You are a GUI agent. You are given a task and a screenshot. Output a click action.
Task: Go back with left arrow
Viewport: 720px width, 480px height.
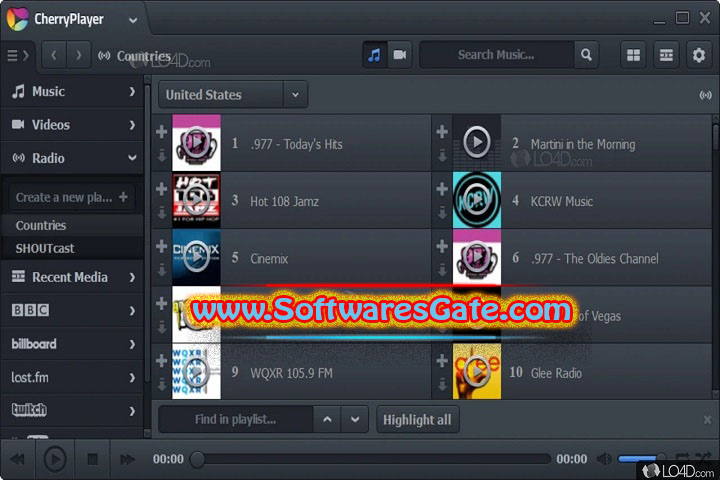pos(54,56)
